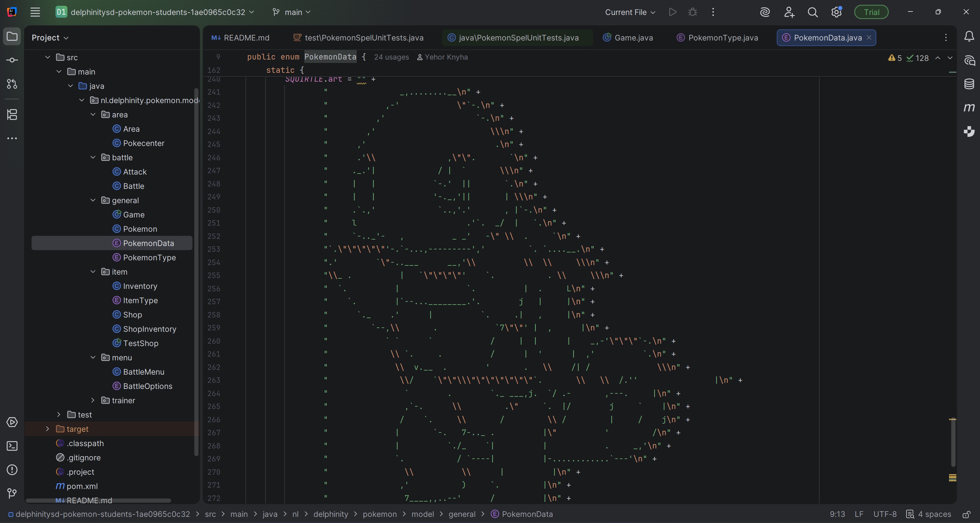Expand the trainer package in project tree
This screenshot has height=523, width=980.
pyautogui.click(x=93, y=400)
